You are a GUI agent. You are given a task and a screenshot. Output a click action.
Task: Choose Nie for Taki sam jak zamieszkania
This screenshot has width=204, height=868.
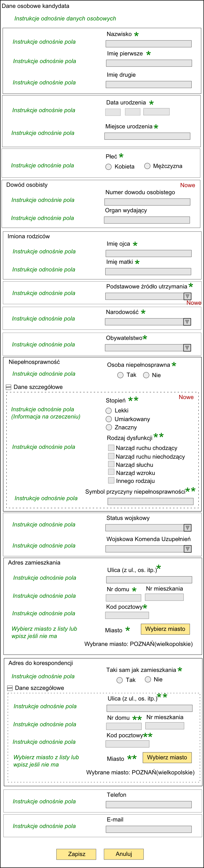coord(148,679)
